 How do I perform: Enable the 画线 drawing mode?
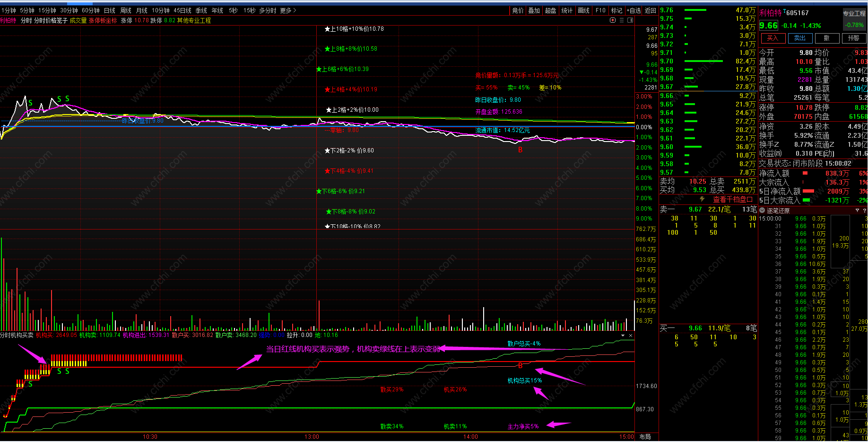tap(584, 10)
